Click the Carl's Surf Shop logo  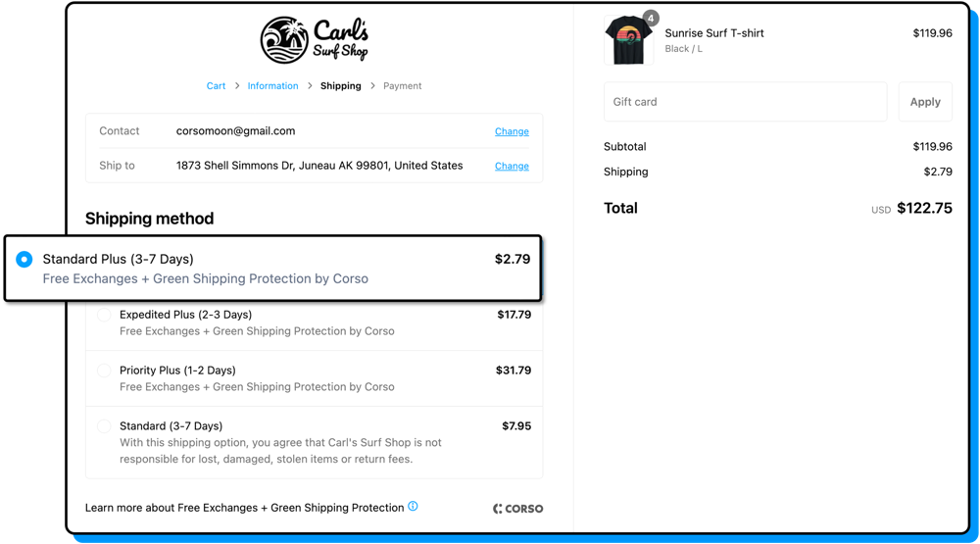314,40
